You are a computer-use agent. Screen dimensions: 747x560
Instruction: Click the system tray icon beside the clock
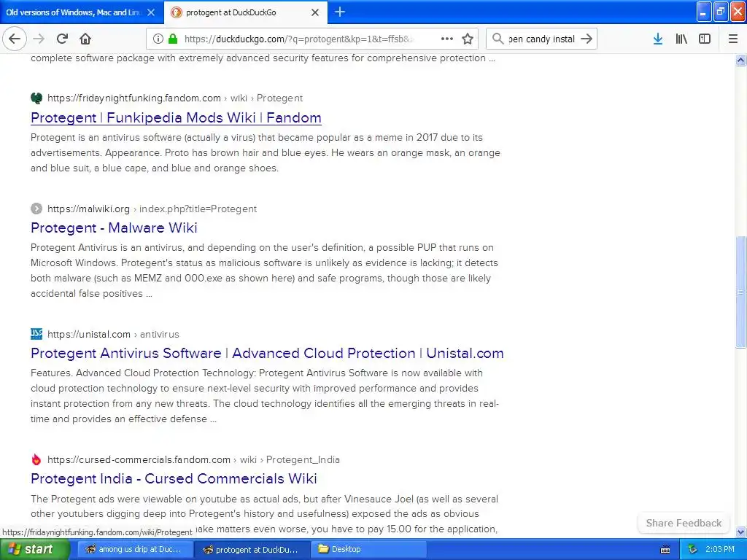pyautogui.click(x=693, y=550)
